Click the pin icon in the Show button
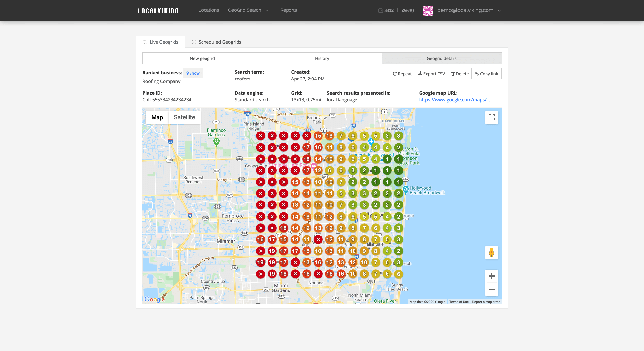This screenshot has height=351, width=644. coord(188,73)
